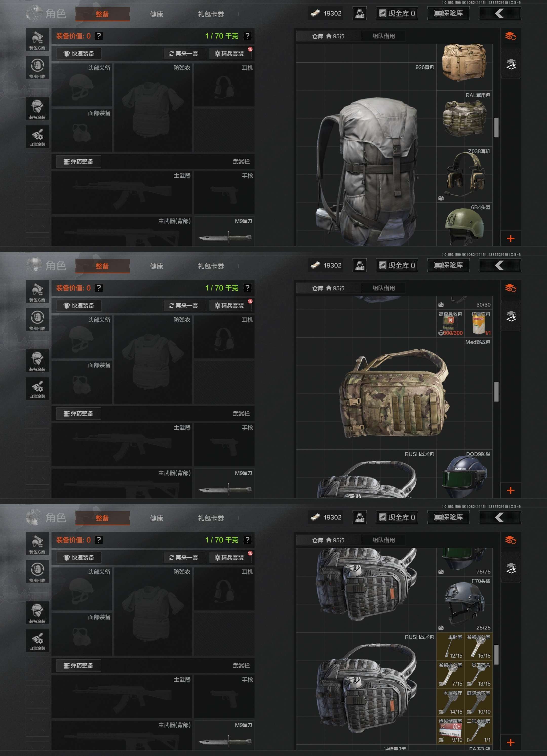
Task: Select the 庭院地下室 key
Action: point(479,702)
